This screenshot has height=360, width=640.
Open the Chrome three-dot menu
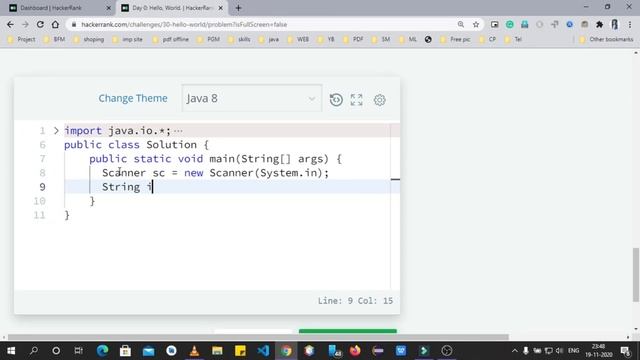point(630,24)
